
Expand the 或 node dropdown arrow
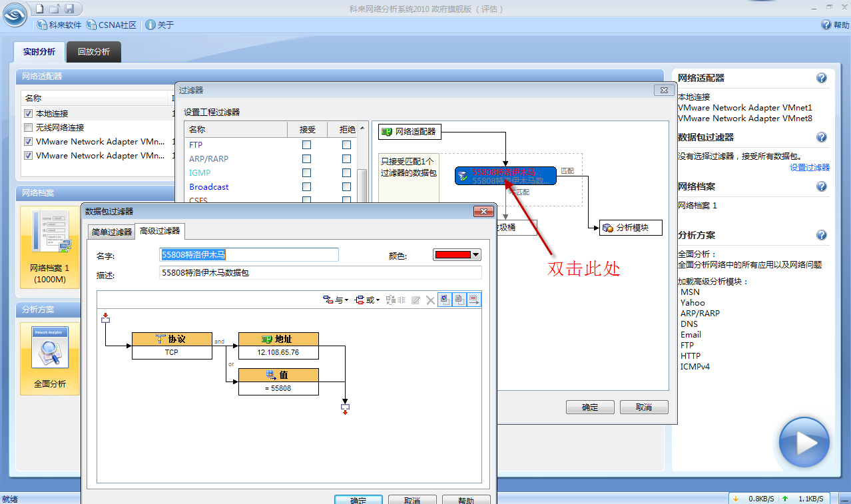point(378,299)
